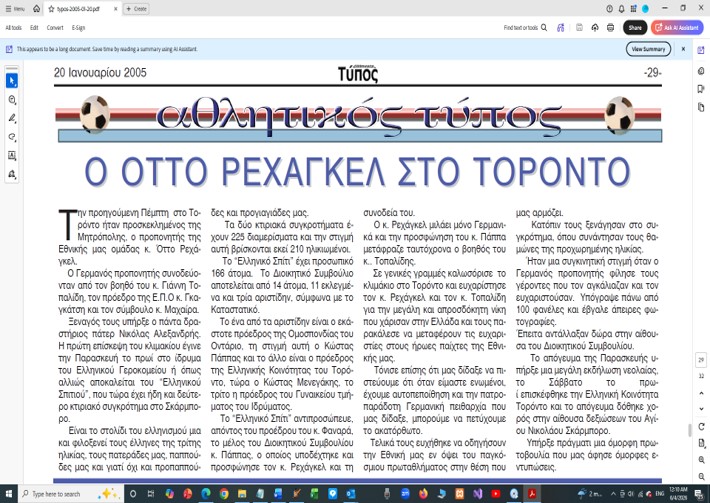Viewport: 710px width, 503px height.
Task: Open the Adobe apps grid icon
Action: 633,9
